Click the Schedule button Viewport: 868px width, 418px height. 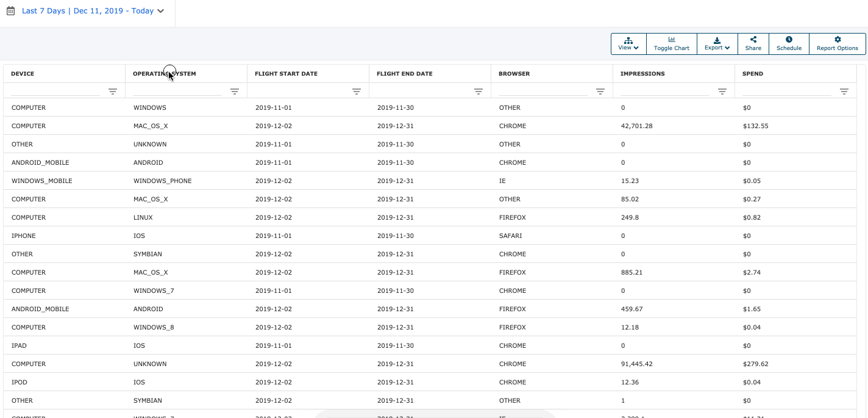[789, 44]
